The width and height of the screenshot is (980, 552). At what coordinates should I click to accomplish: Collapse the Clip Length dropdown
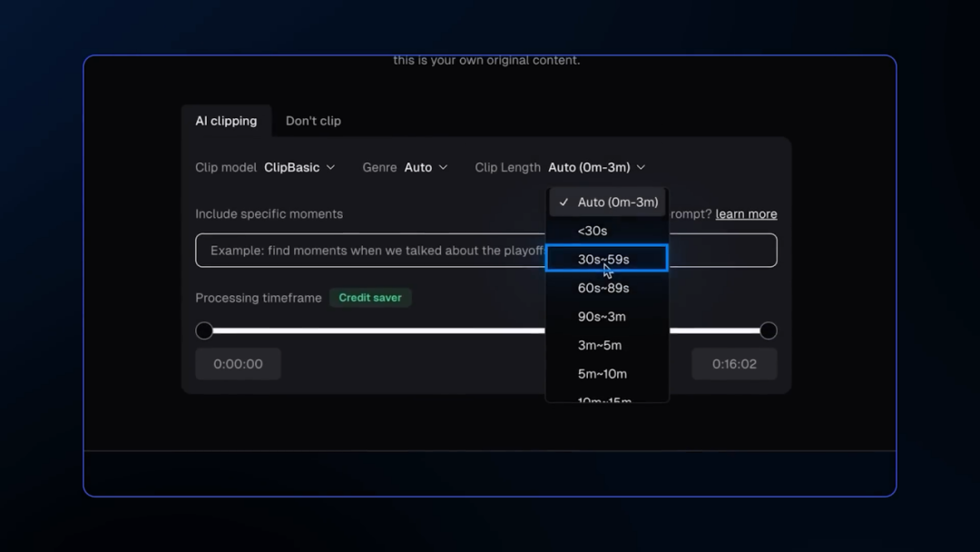(596, 167)
